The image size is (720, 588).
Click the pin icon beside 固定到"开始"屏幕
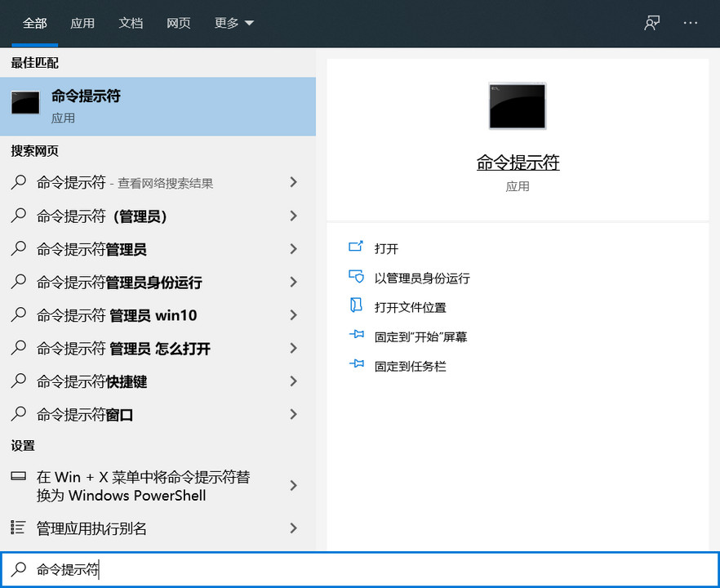tap(356, 336)
